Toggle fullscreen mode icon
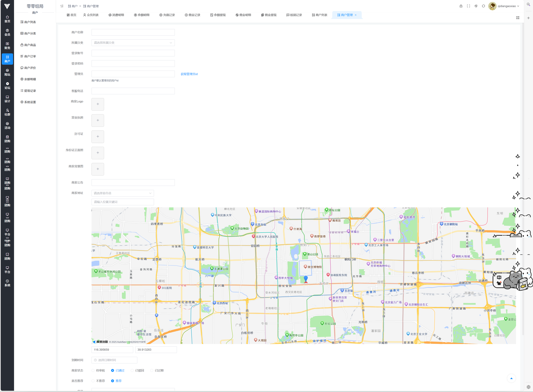533x392 pixels. coord(468,6)
